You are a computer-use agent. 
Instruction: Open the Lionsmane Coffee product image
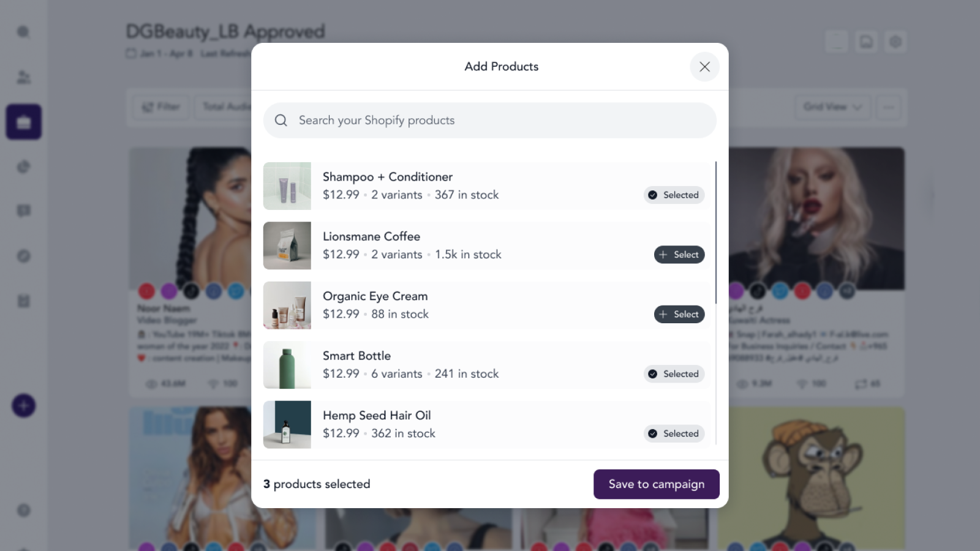click(287, 246)
